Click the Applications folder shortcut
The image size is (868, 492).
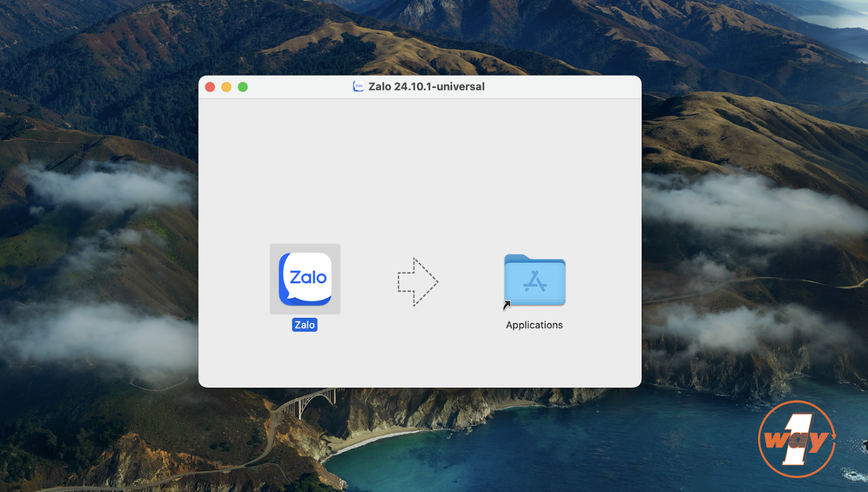coord(534,281)
